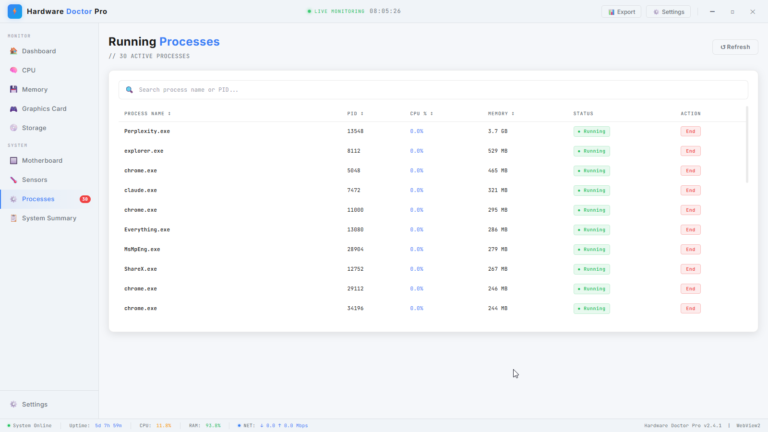The height and width of the screenshot is (432, 768).
Task: Click the red 30 badge on Processes
Action: coord(85,199)
